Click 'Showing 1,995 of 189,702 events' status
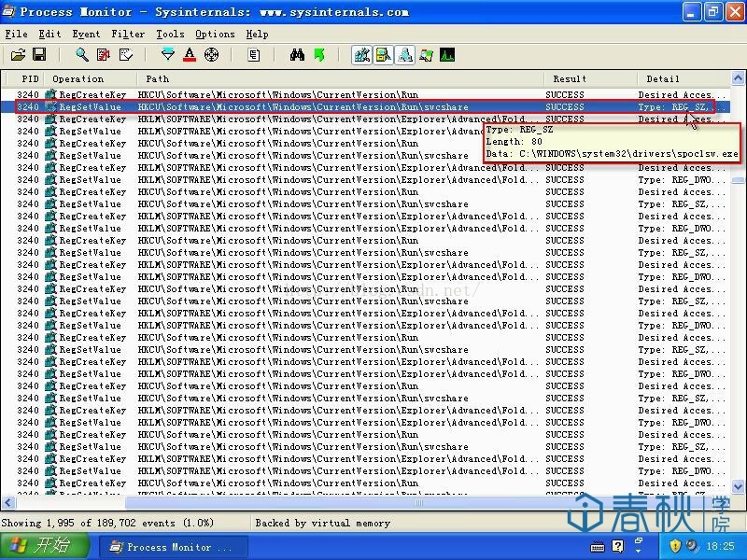This screenshot has height=560, width=747. 107,523
